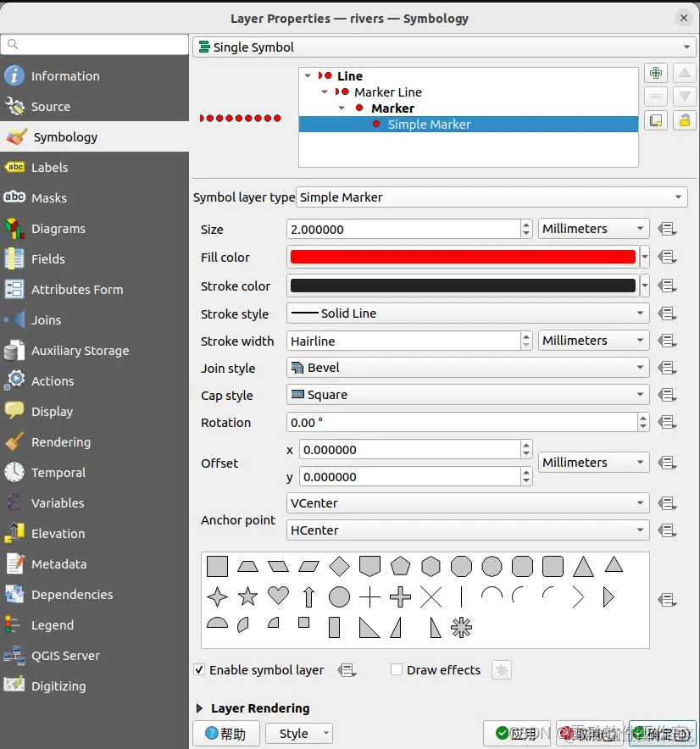Open Stroke style Solid Line dropdown
The height and width of the screenshot is (749, 700).
468,313
